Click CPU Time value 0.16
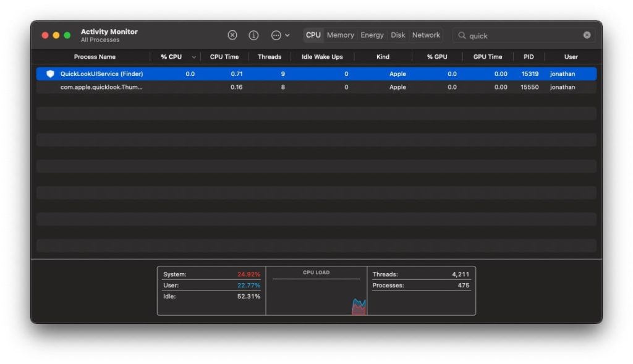Viewport: 633px width, 364px height. pyautogui.click(x=237, y=87)
